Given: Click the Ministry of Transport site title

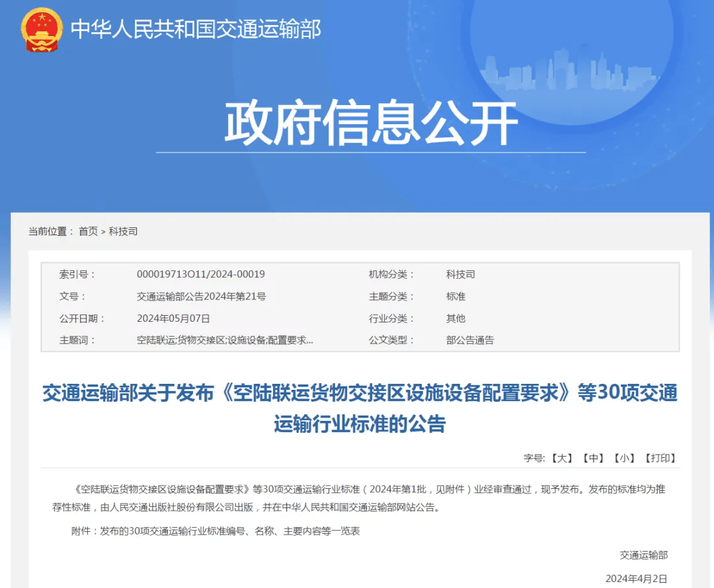Looking at the screenshot, I should [196, 29].
